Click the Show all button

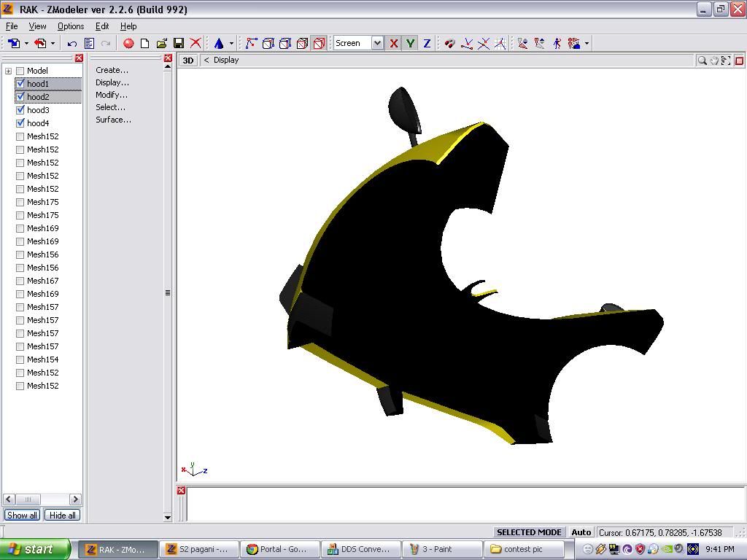tap(22, 516)
